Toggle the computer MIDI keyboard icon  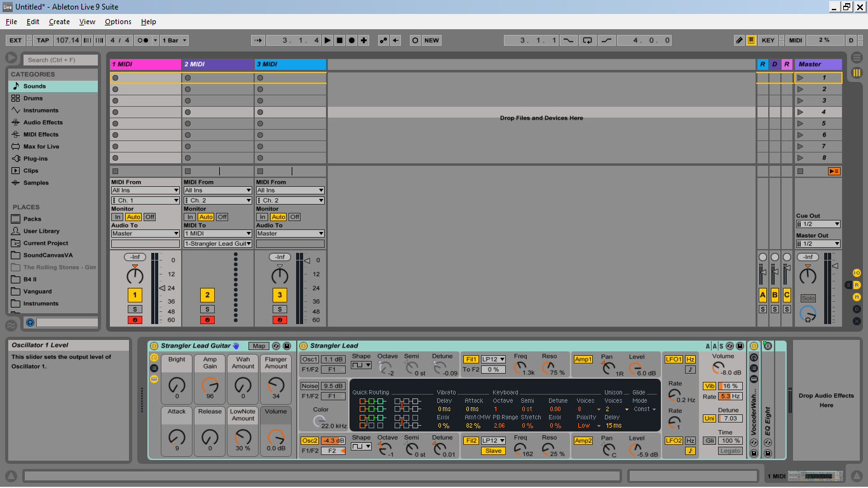pos(751,40)
